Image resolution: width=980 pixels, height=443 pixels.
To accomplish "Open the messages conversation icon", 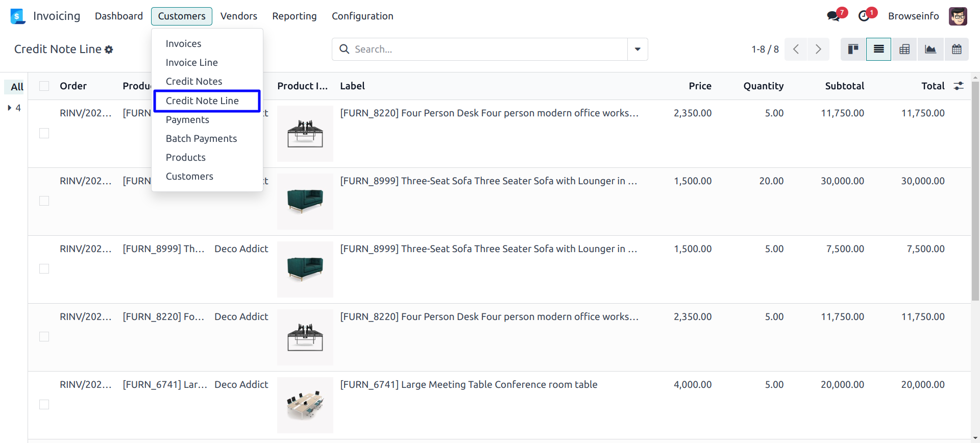I will (833, 16).
